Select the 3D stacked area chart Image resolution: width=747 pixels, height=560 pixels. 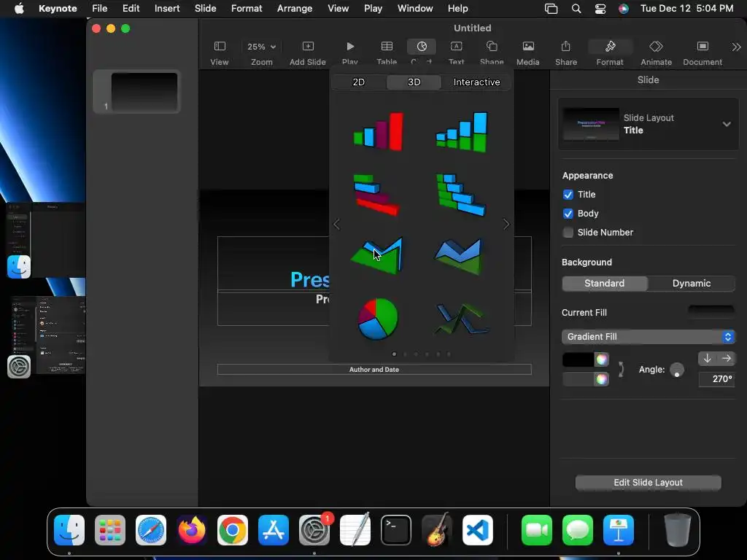[x=459, y=256]
